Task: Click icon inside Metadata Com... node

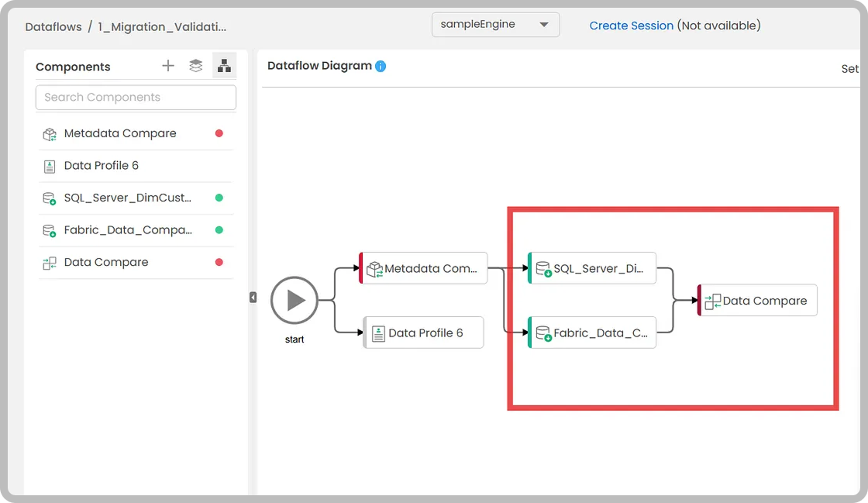Action: pos(375,269)
